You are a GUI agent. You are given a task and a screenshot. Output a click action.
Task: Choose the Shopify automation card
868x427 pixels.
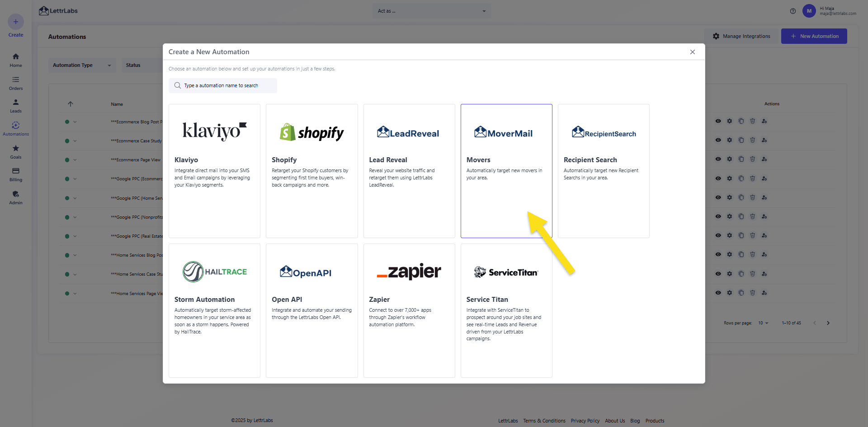click(x=312, y=171)
